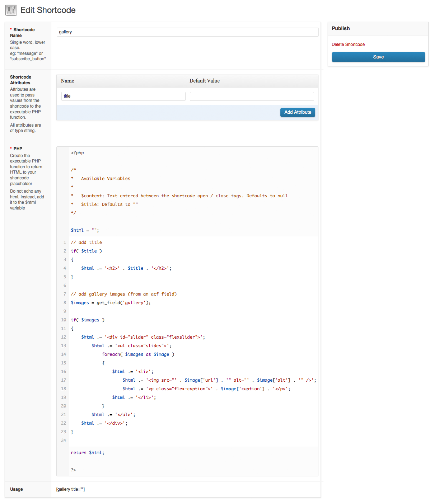Screen dimensions: 434x504
Task: Click the 'return $html;' line
Action: [x=88, y=453]
